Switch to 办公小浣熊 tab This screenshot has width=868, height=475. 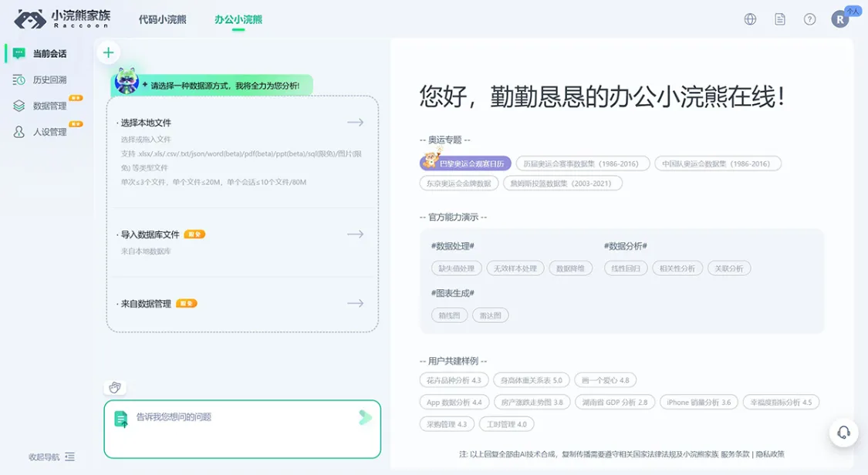[238, 19]
